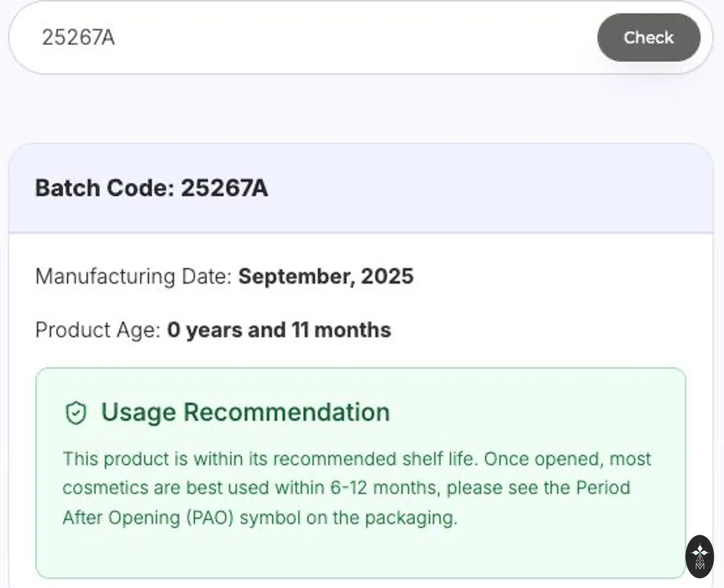The image size is (724, 588).
Task: Click the Usage Recommendation heading text
Action: coord(245,413)
